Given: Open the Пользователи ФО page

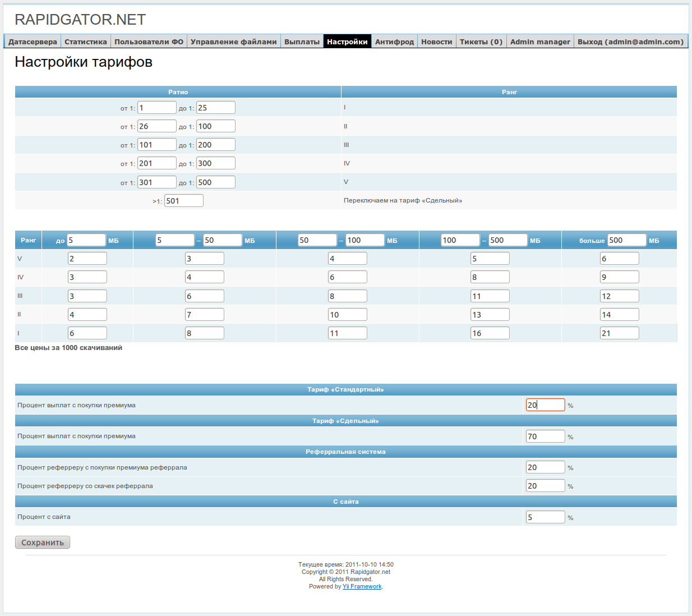Looking at the screenshot, I should point(149,42).
